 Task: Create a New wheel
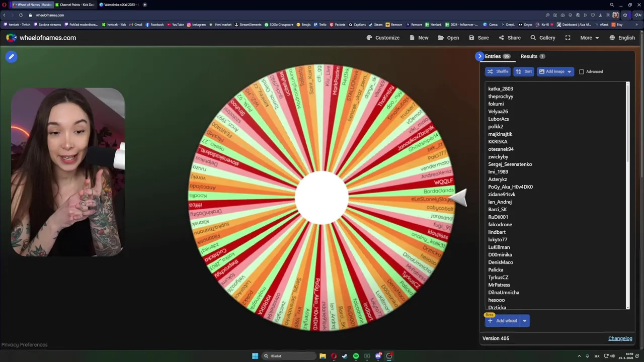(419, 38)
